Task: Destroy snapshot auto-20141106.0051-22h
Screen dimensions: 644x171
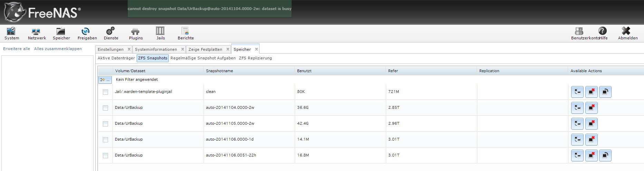Action: pyautogui.click(x=591, y=155)
